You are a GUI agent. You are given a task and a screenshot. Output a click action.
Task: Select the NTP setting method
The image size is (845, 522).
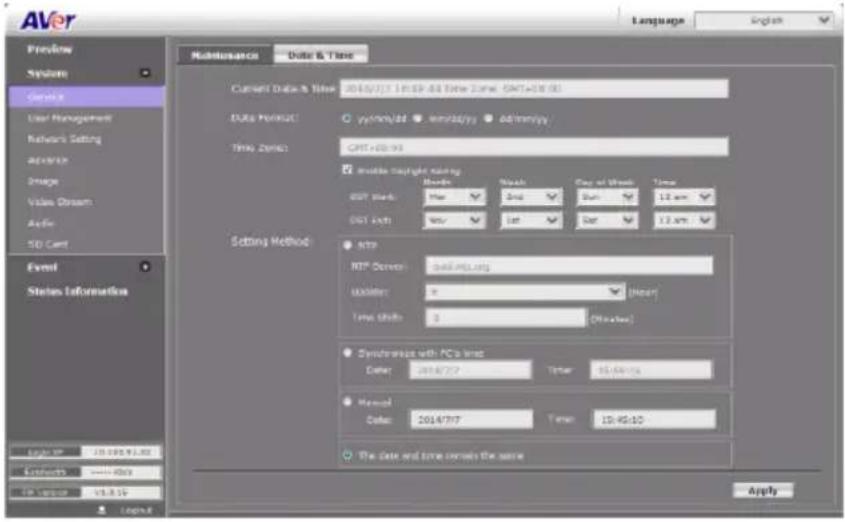[348, 245]
